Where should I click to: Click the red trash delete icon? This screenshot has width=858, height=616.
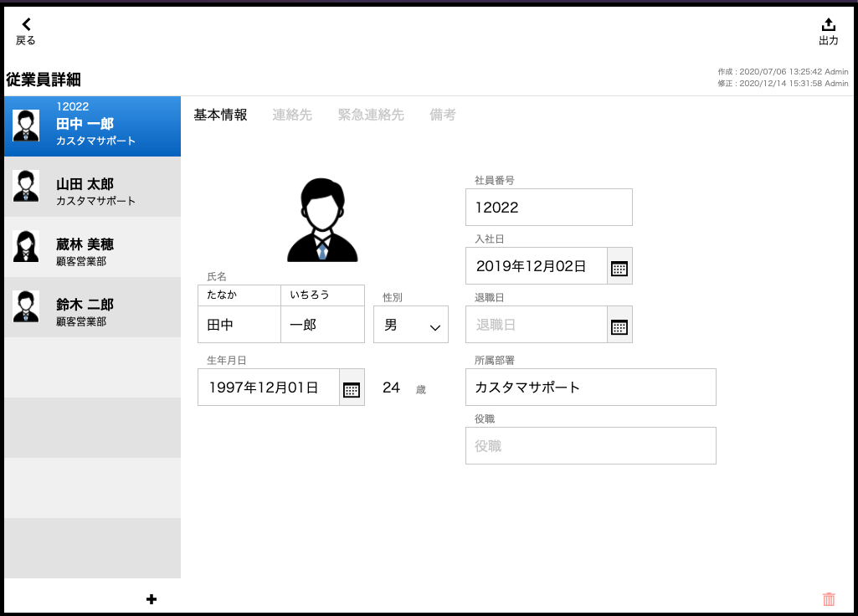coord(829,599)
